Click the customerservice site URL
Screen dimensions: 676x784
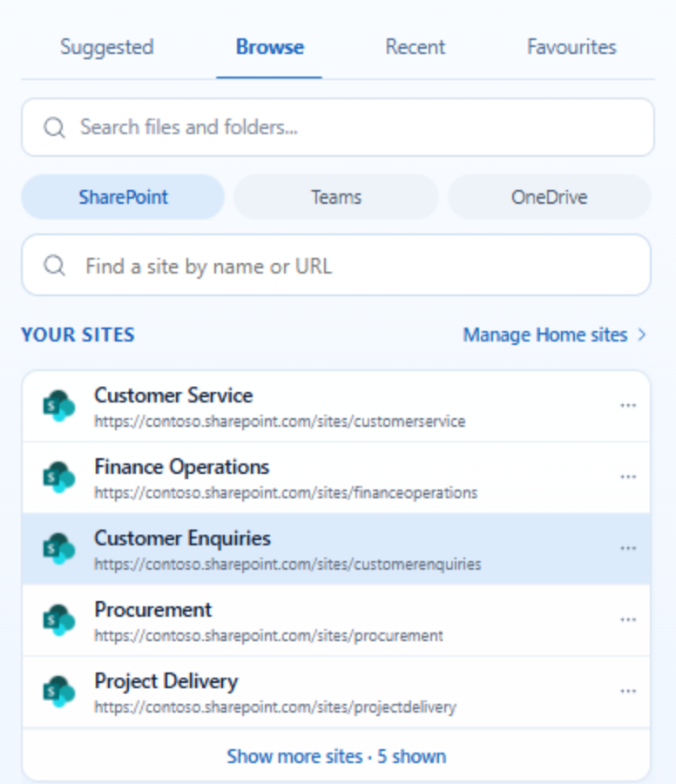280,422
